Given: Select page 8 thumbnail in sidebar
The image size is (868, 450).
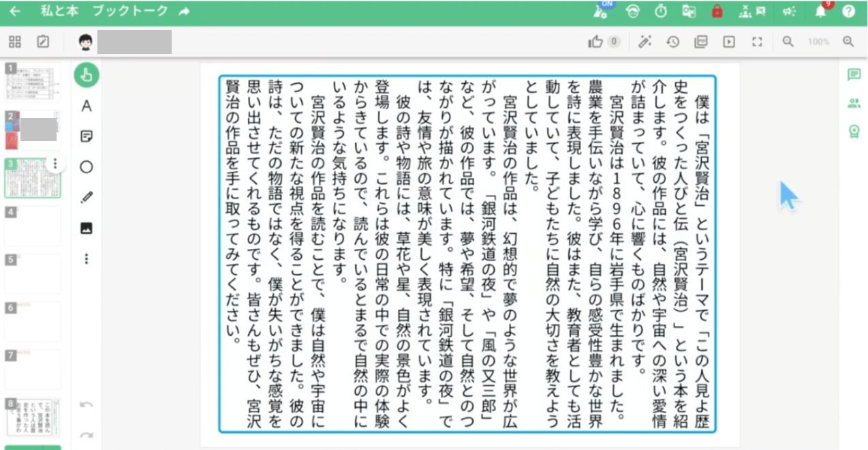Looking at the screenshot, I should point(33,417).
